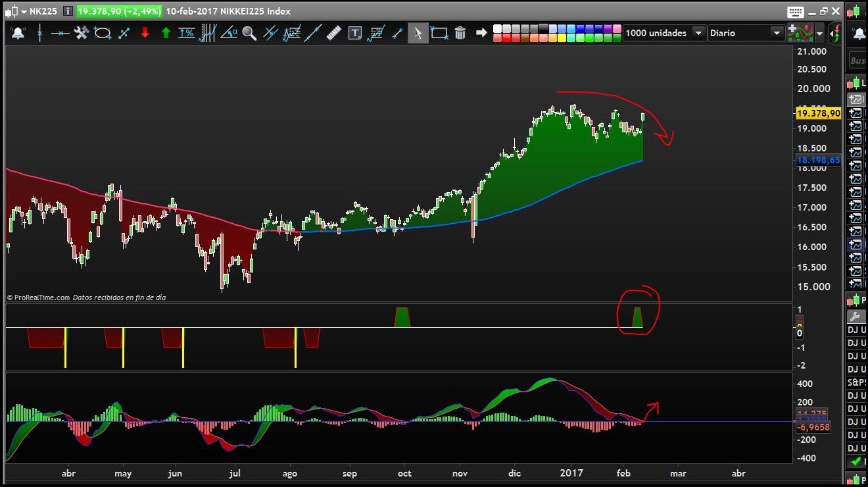
Task: Select the regression channel tool
Action: 292,33
